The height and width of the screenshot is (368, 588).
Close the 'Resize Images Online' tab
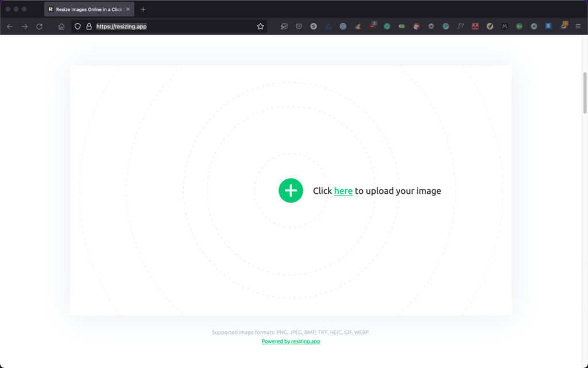point(128,9)
